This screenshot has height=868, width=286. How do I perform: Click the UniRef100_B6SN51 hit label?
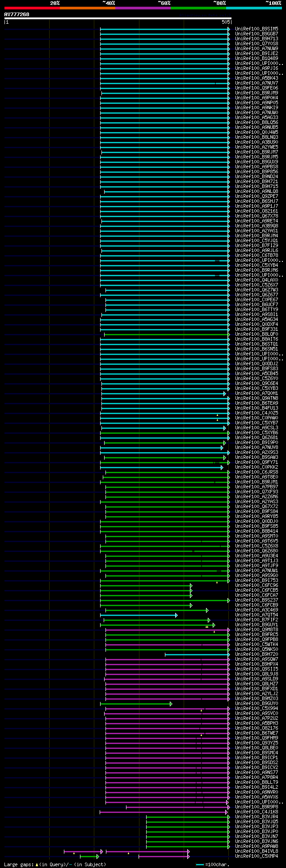tap(257, 349)
